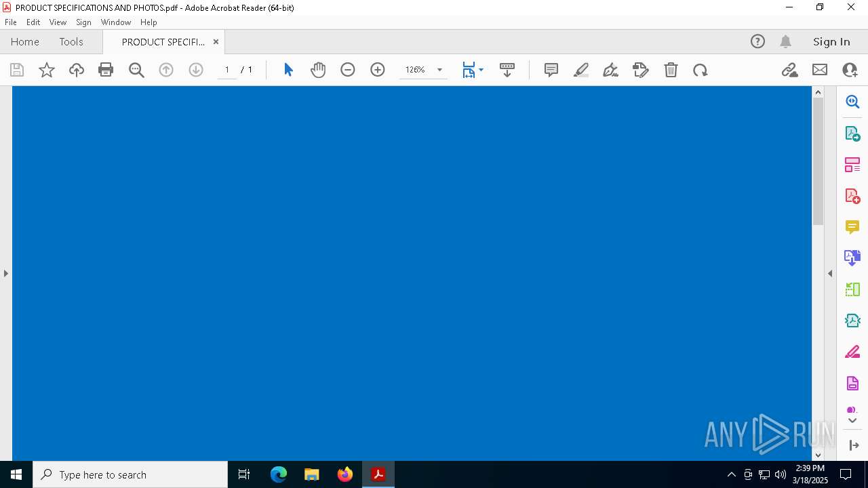This screenshot has height=488, width=868.
Task: Go to previous page arrow
Action: point(166,70)
